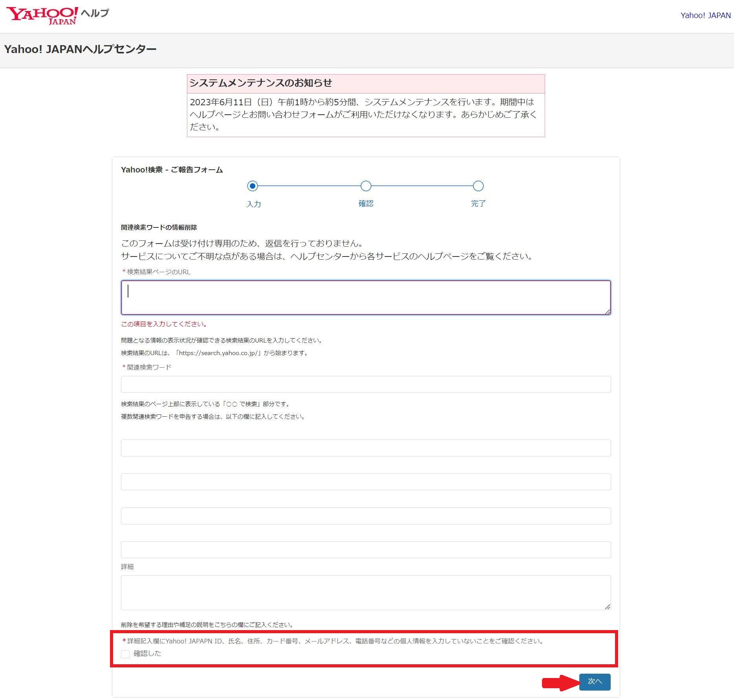The height and width of the screenshot is (700, 734).
Task: Click the third related keyword input field
Action: (x=365, y=482)
